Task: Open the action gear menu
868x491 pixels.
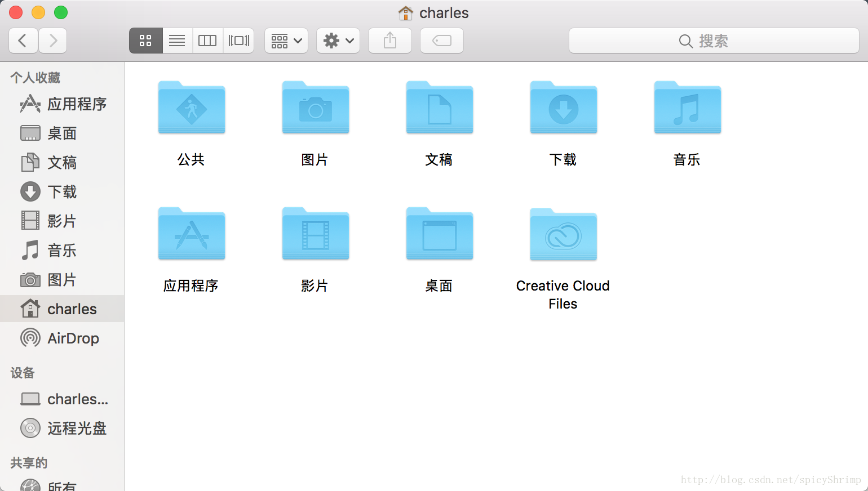Action: 338,40
